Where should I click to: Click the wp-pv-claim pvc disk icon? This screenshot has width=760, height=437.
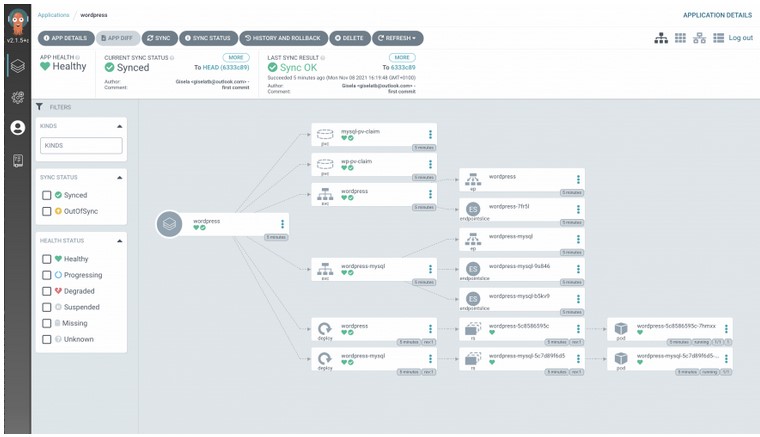coord(325,164)
